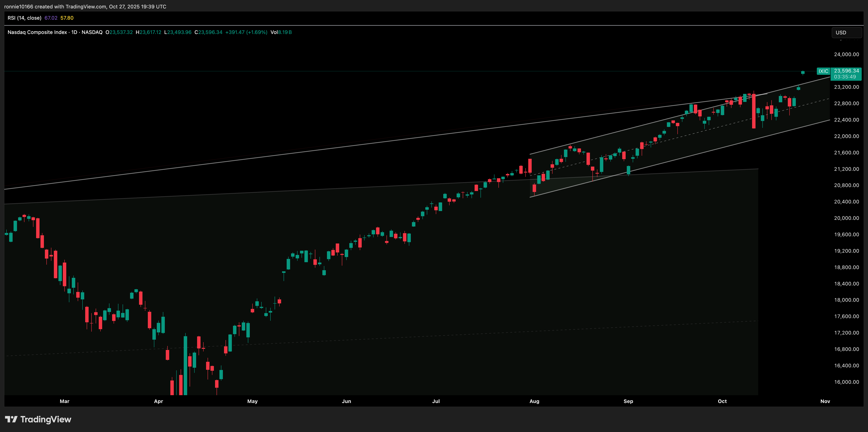Select the NASDAQ exchange label
Viewport: 868px width, 432px height.
click(x=92, y=32)
